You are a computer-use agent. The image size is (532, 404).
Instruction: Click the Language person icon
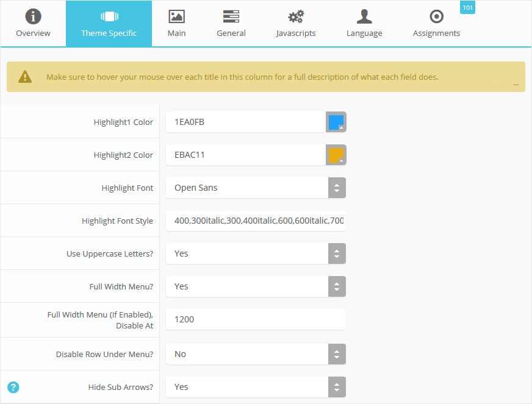pos(364,16)
